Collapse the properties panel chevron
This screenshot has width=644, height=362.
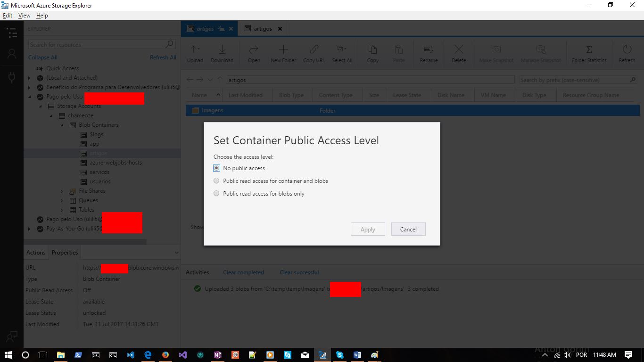pos(177,253)
